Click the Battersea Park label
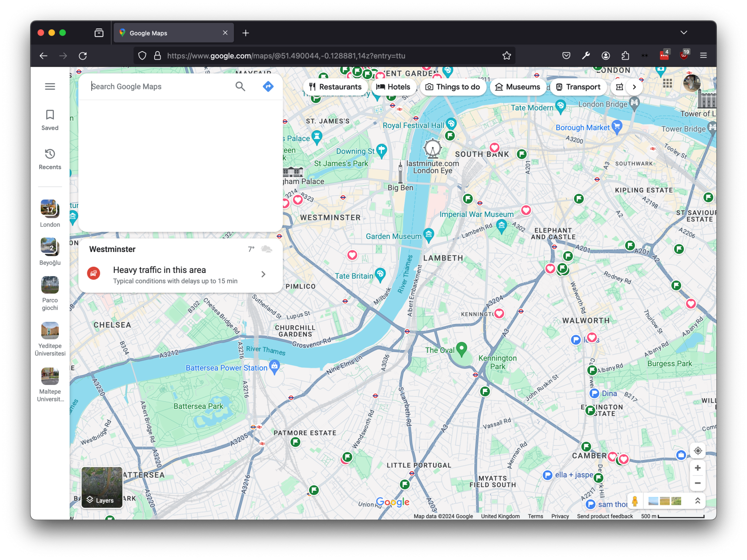The height and width of the screenshot is (560, 747). tap(198, 406)
